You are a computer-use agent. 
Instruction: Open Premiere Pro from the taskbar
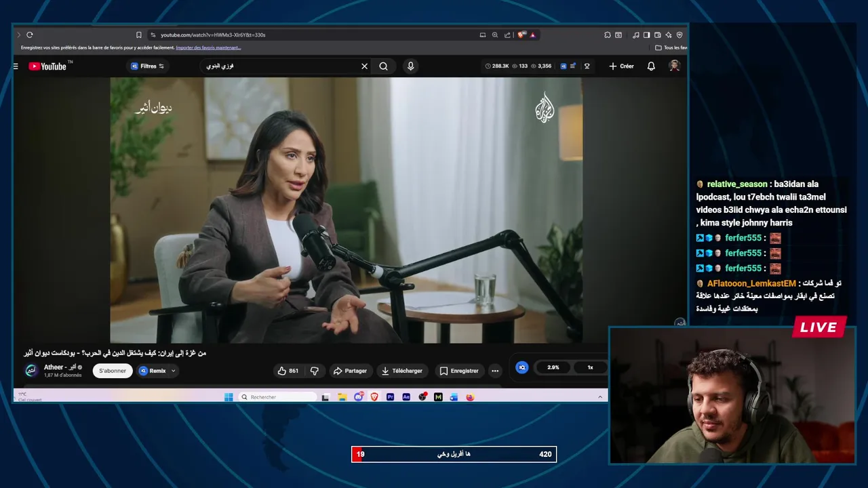click(390, 397)
